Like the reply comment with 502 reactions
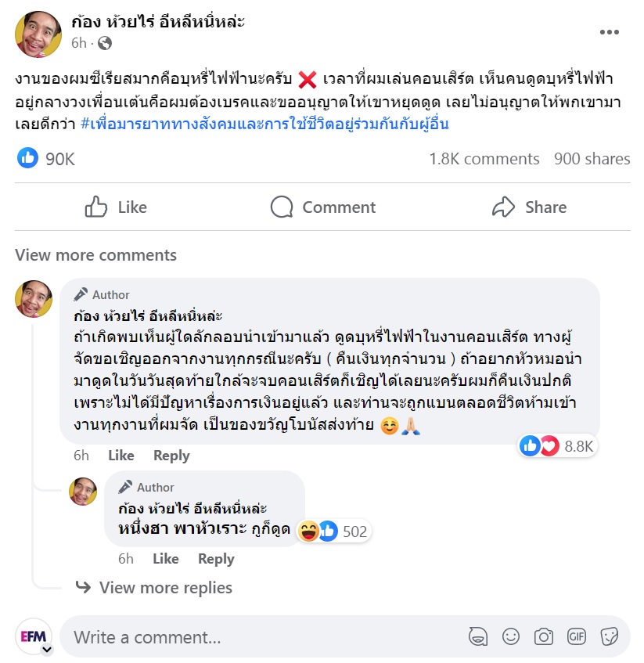The image size is (644, 663). tap(166, 559)
